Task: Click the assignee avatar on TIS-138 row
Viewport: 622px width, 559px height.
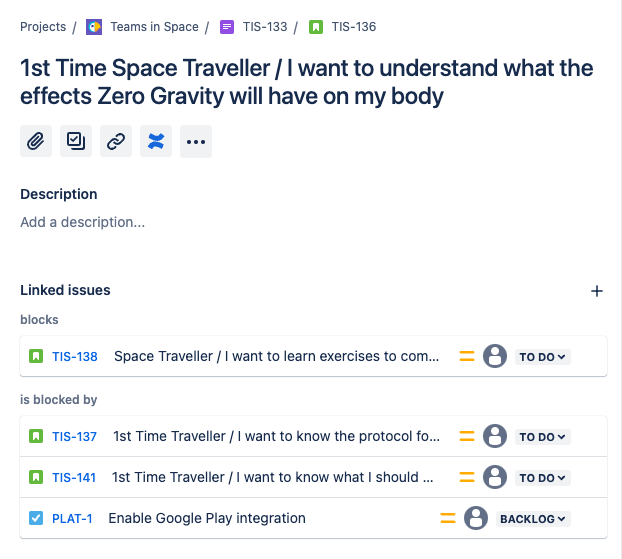Action: (x=495, y=356)
